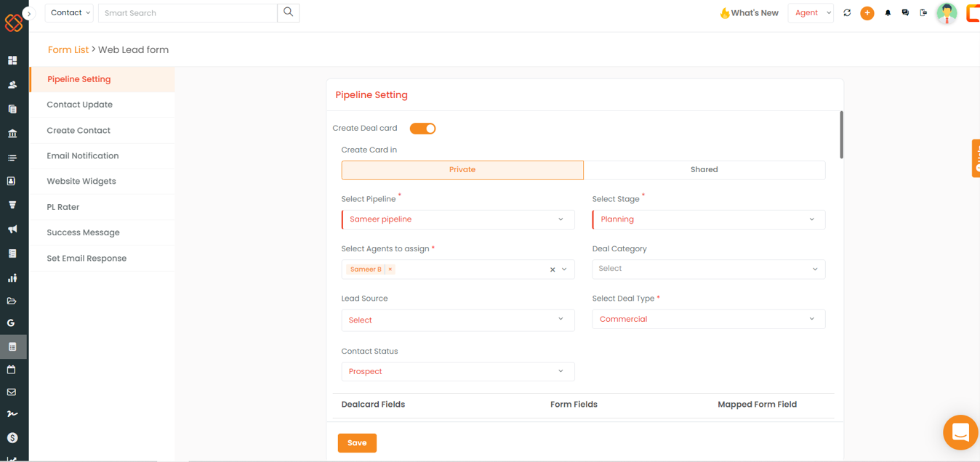
Task: Open the notifications bell icon
Action: [888, 13]
